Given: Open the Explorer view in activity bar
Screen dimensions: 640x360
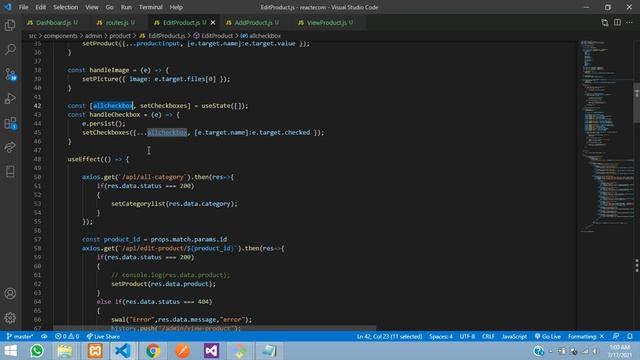Looking at the screenshot, I should point(10,25).
